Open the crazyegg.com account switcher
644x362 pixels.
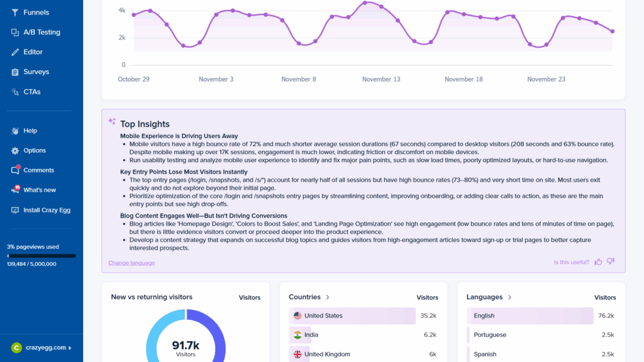(x=42, y=348)
